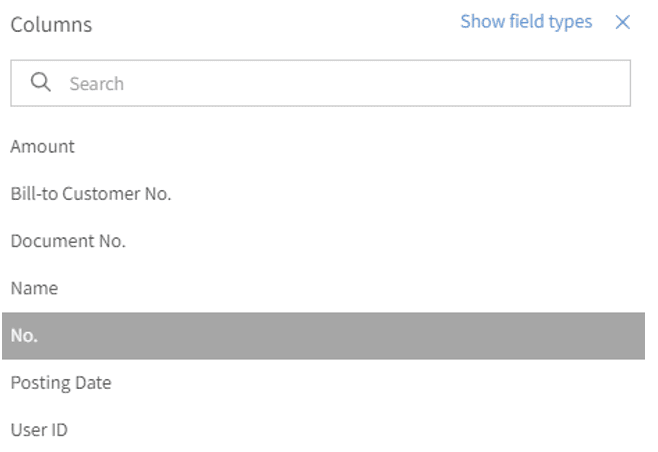Screen dimensions: 658x452
Task: Click the Document No. label text
Action: (68, 241)
